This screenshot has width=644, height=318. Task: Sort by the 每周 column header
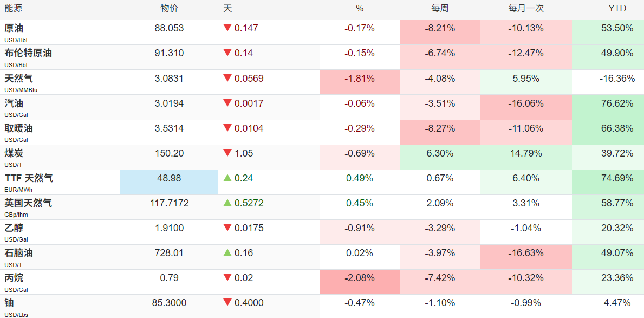(x=440, y=9)
